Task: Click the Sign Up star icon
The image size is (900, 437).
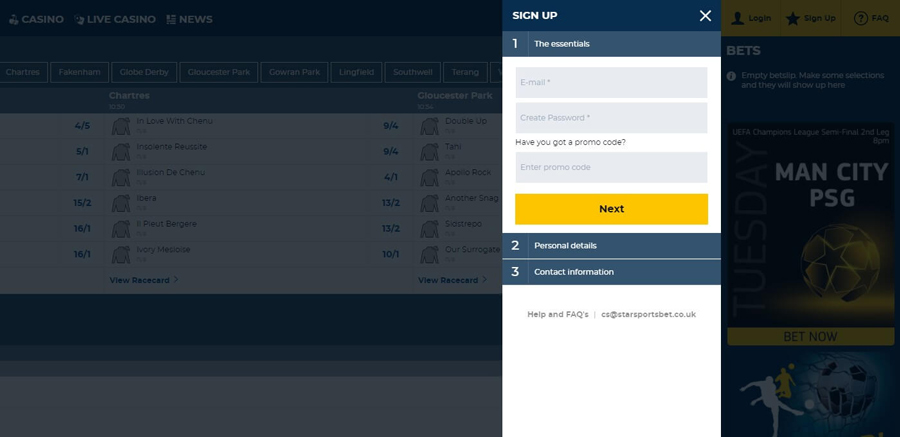Action: [793, 18]
